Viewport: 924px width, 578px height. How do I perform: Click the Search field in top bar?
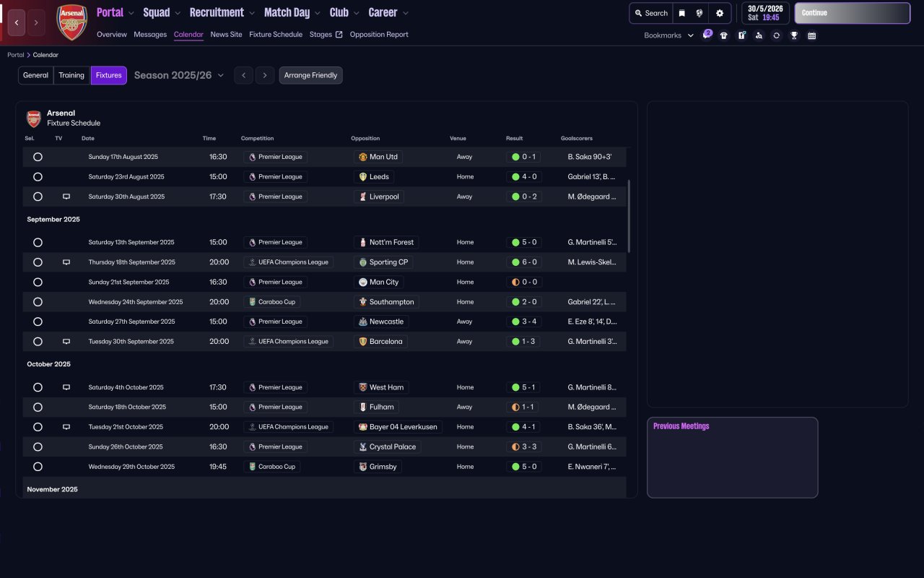[651, 13]
